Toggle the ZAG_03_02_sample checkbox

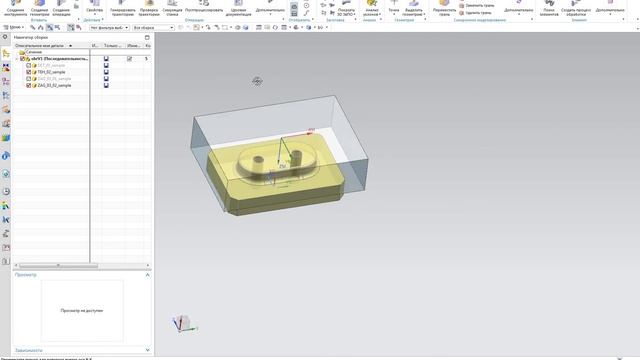point(29,85)
